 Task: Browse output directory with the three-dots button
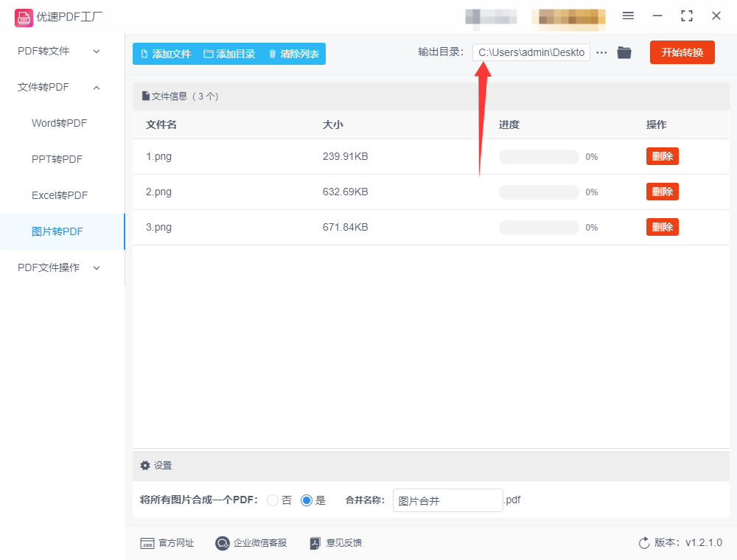601,52
